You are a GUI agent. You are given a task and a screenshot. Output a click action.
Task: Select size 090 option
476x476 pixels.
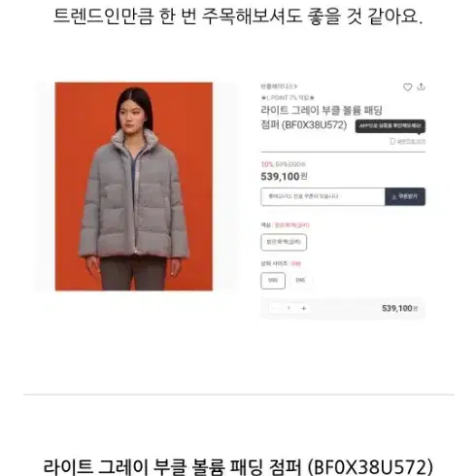pyautogui.click(x=273, y=281)
